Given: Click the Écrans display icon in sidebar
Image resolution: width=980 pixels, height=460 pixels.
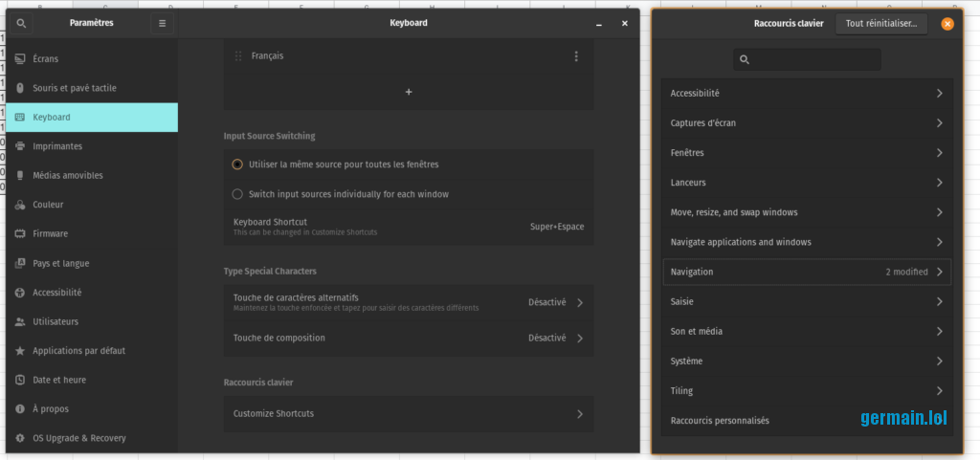Looking at the screenshot, I should pos(20,59).
